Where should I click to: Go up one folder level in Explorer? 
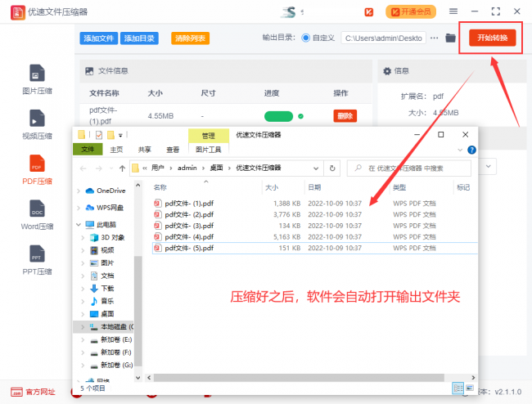click(122, 168)
